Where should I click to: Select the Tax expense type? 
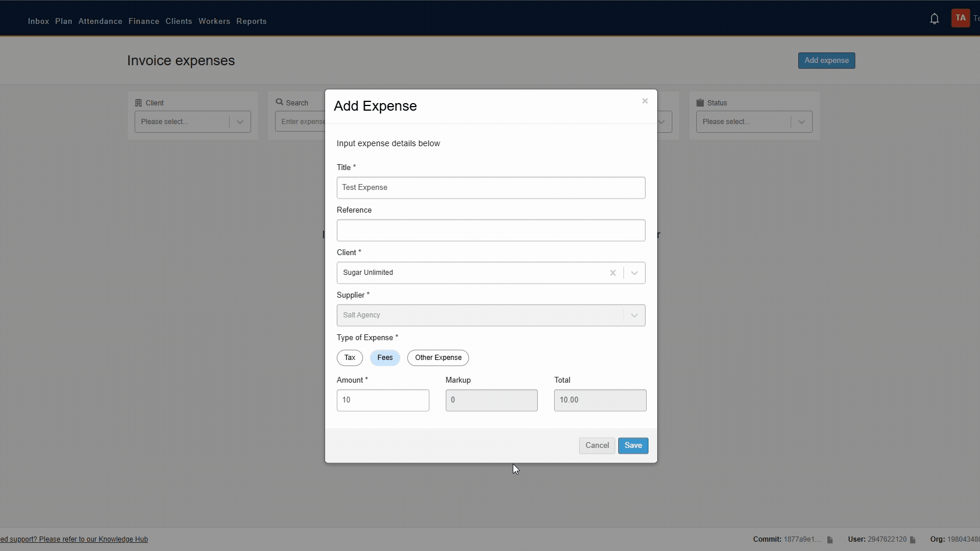pyautogui.click(x=350, y=358)
